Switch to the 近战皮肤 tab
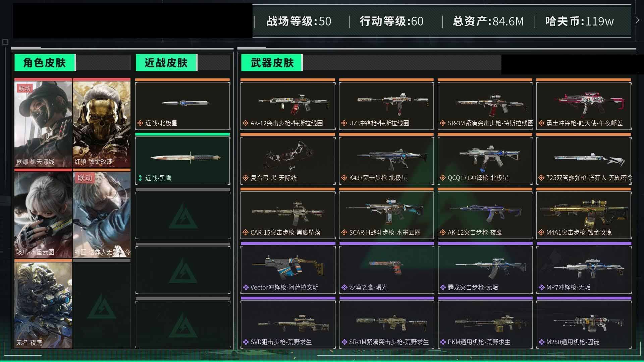 166,63
